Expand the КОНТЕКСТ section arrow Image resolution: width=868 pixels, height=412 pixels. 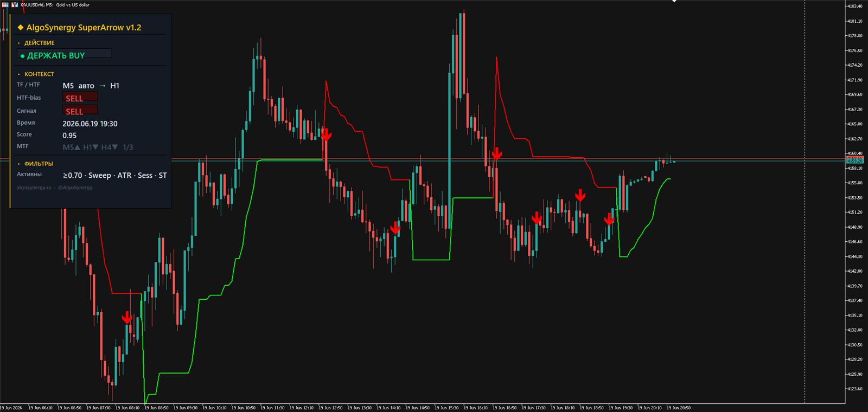click(19, 74)
